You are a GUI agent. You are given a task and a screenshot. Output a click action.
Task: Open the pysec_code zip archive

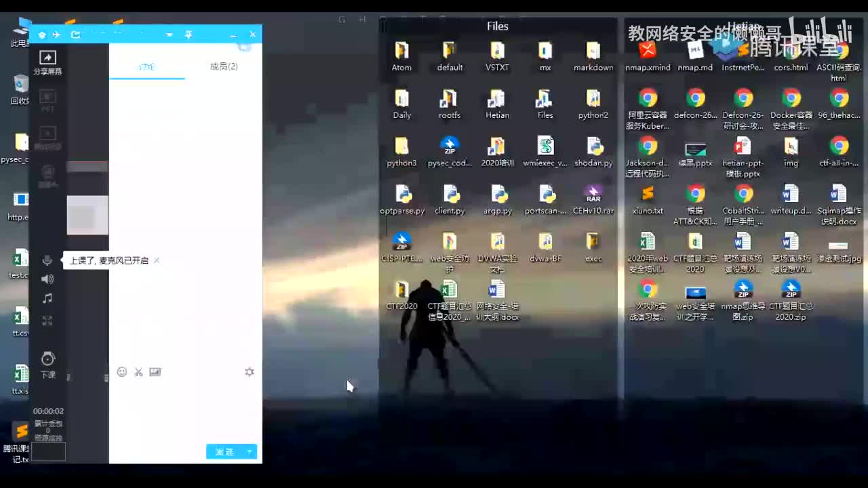[x=450, y=152]
